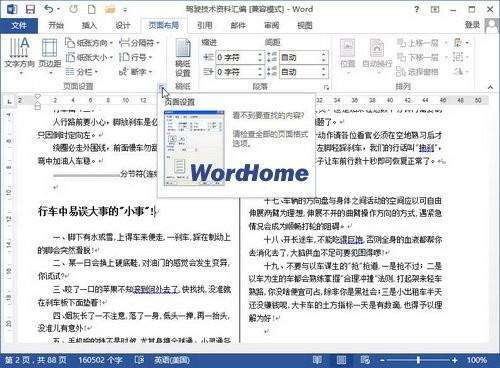Screen dimensions: 500x368
Task: Switch to the 邮件 Mailings tab
Action: 238,25
